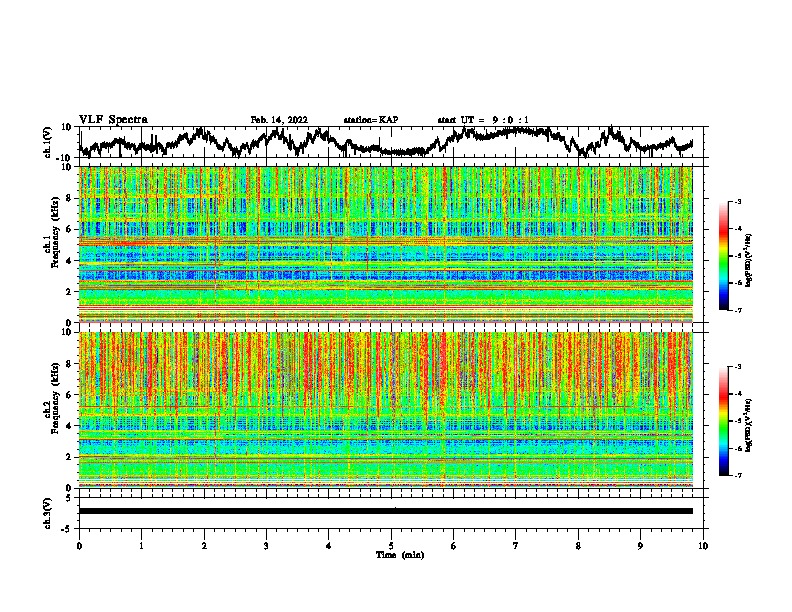Click the "ch.1(V)" axis label
792x612 pixels.
(x=49, y=142)
